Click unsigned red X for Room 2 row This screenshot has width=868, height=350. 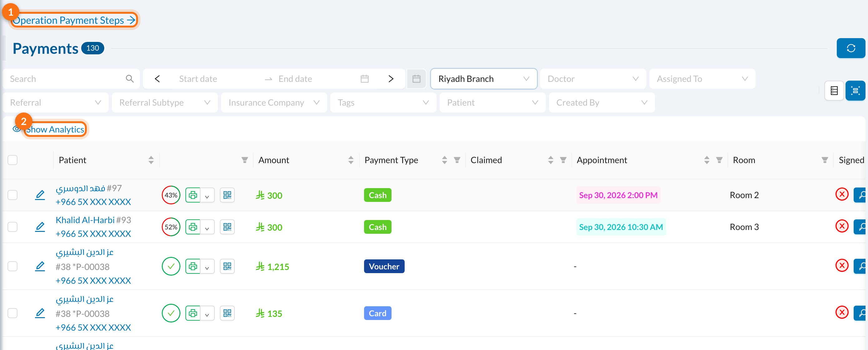point(842,194)
